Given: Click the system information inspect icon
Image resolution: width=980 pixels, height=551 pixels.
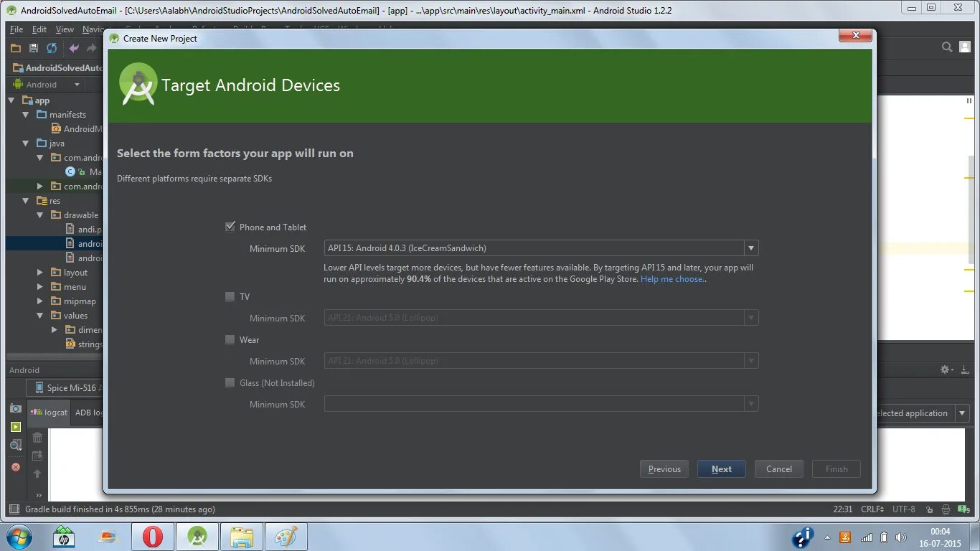Looking at the screenshot, I should pyautogui.click(x=16, y=446).
